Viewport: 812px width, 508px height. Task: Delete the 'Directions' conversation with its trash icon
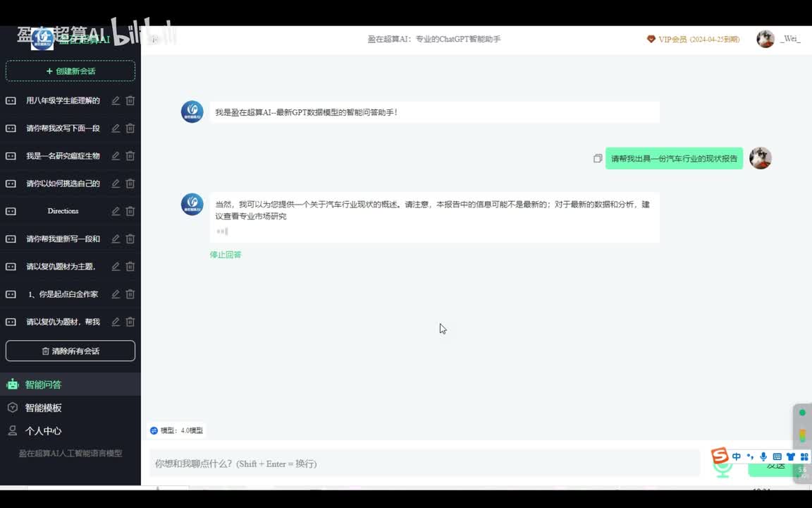click(130, 211)
